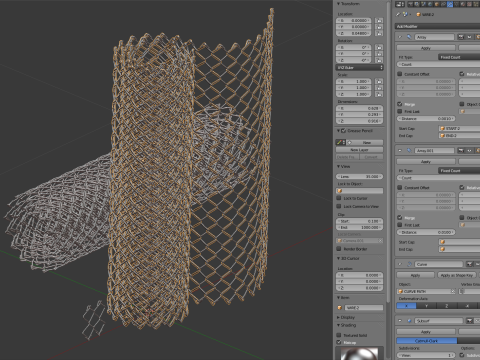Select the Render properties tab icon
The width and height of the screenshot is (480, 360).
pos(410,4)
